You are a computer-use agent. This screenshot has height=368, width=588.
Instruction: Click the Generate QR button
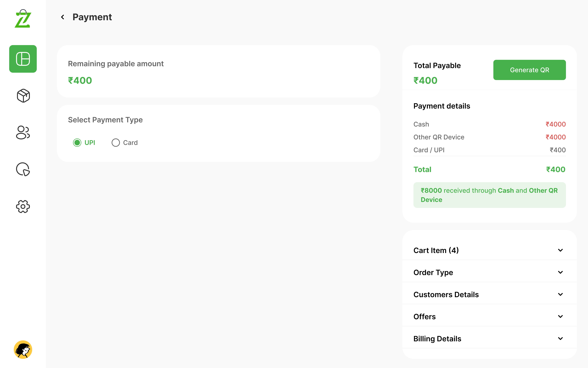tap(529, 70)
